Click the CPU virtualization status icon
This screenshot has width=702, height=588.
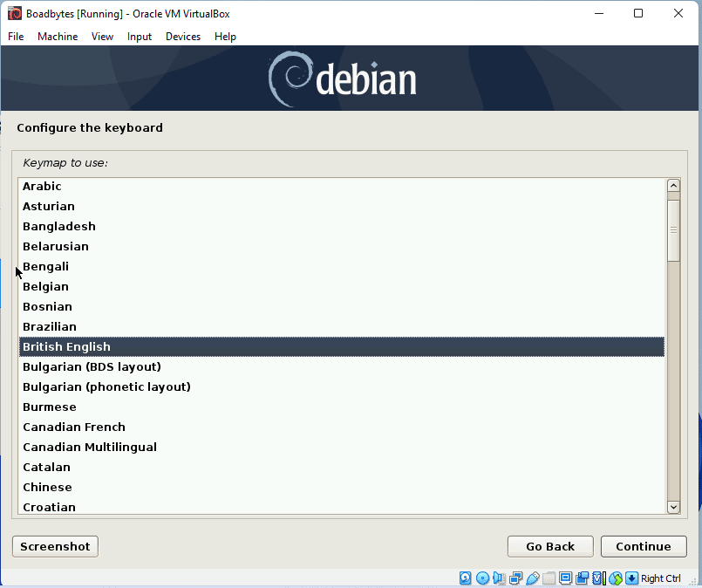598,578
